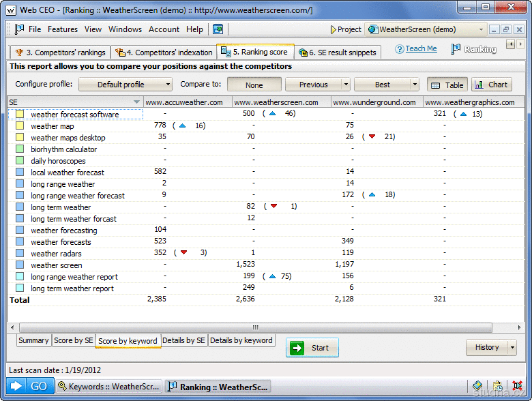Open the Details by keyword tab
This screenshot has width=532, height=401.
(241, 340)
